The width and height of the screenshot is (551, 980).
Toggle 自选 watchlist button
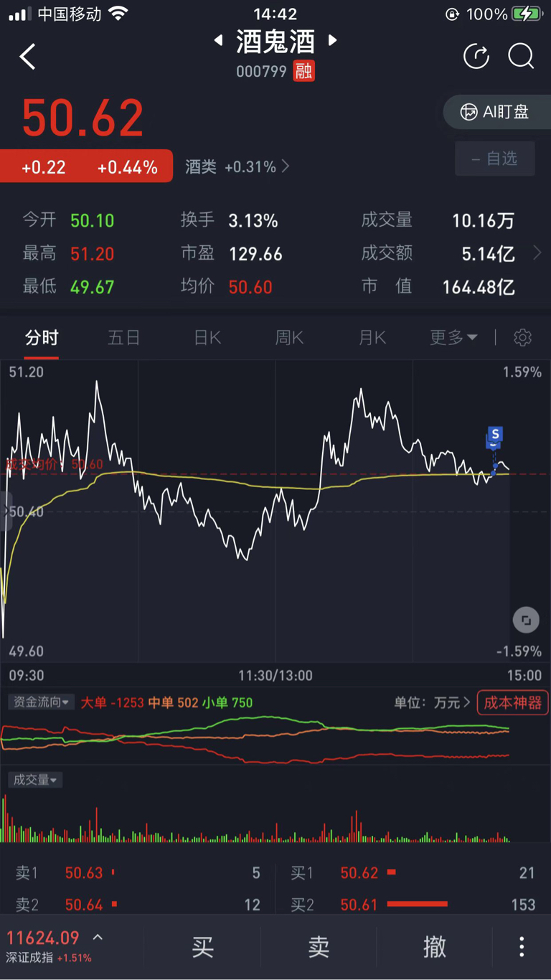tap(495, 159)
